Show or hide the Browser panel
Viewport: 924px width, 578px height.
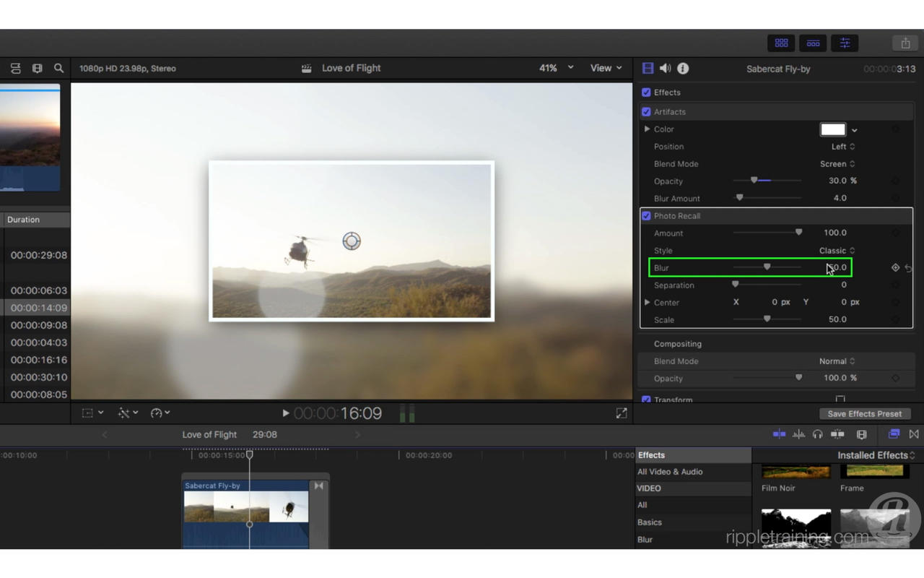[781, 43]
